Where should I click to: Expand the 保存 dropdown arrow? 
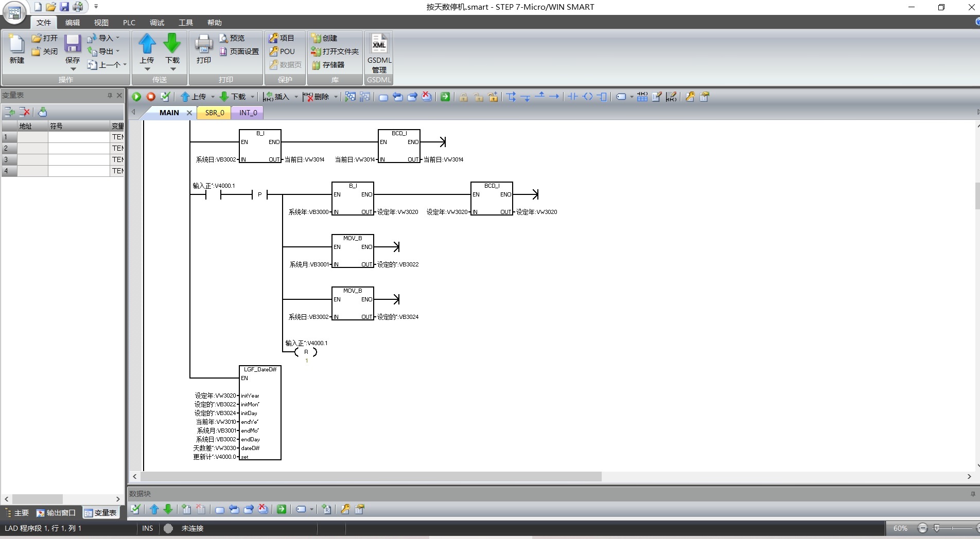coord(73,69)
